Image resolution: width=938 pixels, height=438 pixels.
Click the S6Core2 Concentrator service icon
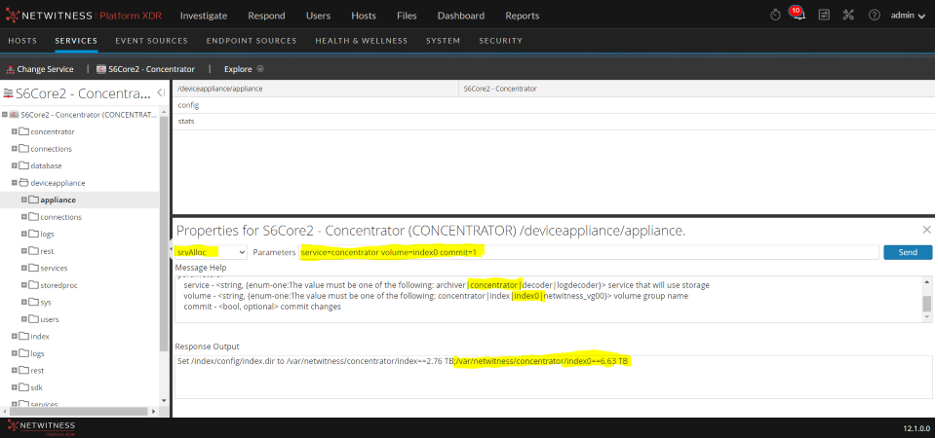pyautogui.click(x=101, y=69)
